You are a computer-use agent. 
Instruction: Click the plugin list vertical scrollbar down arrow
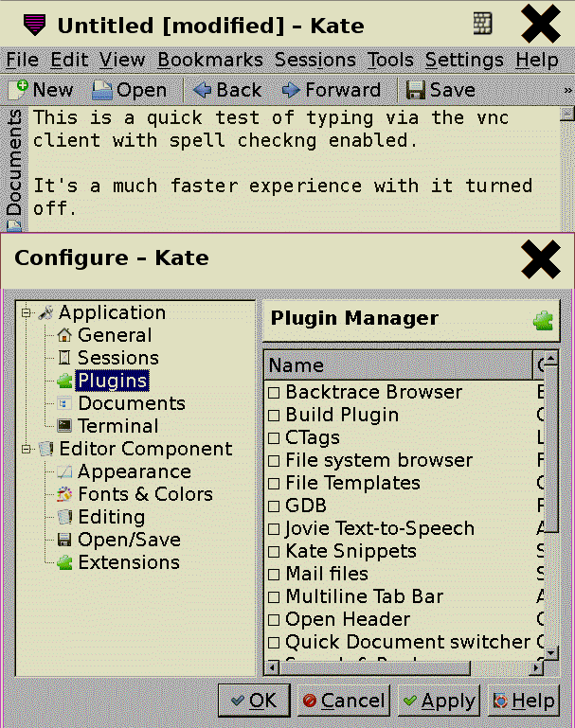coord(551,652)
